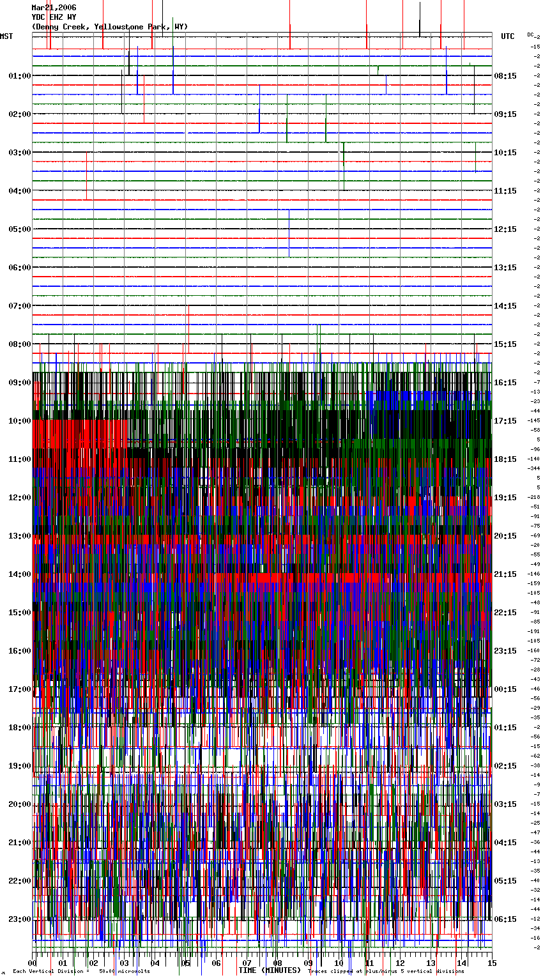Click the DC offset value -145
Image resolution: width=543 pixels, height=980 pixels.
(x=533, y=420)
